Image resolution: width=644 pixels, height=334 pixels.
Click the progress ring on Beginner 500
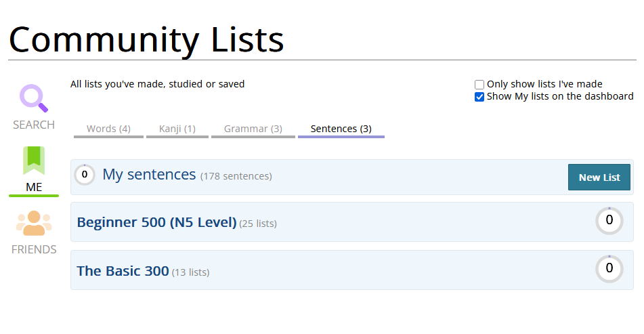point(609,221)
